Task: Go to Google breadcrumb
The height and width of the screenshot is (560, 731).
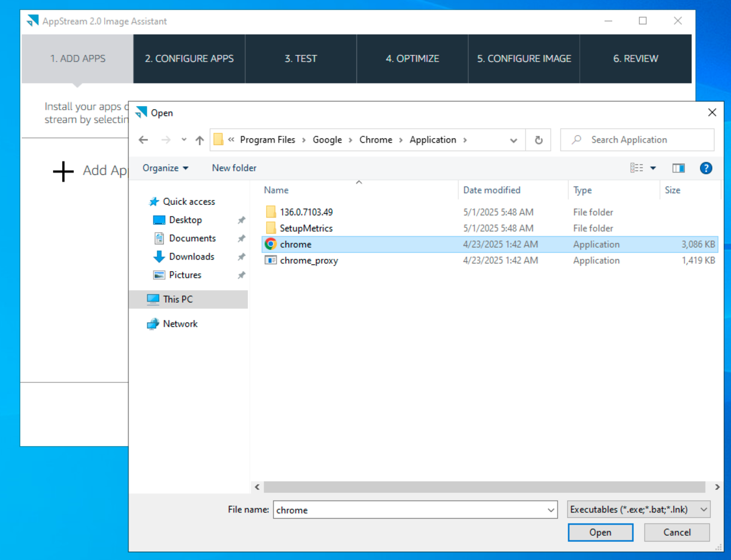Action: pyautogui.click(x=327, y=140)
